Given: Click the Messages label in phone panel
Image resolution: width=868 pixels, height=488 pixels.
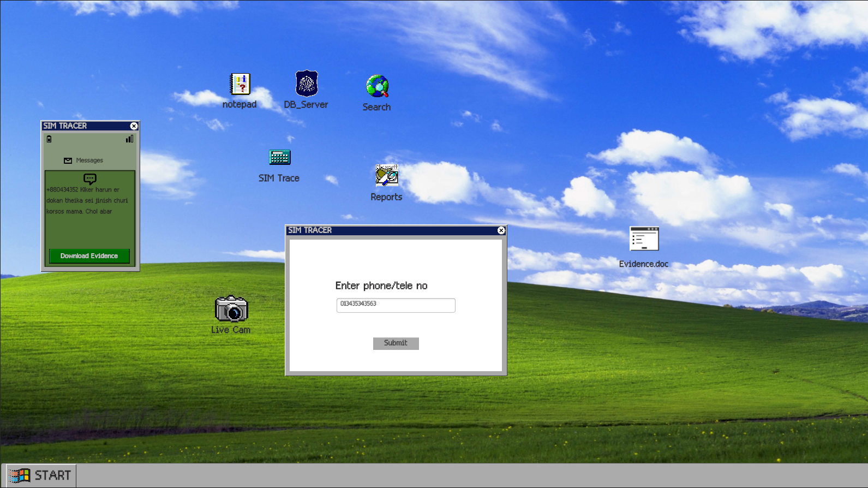Looking at the screenshot, I should click(x=89, y=160).
